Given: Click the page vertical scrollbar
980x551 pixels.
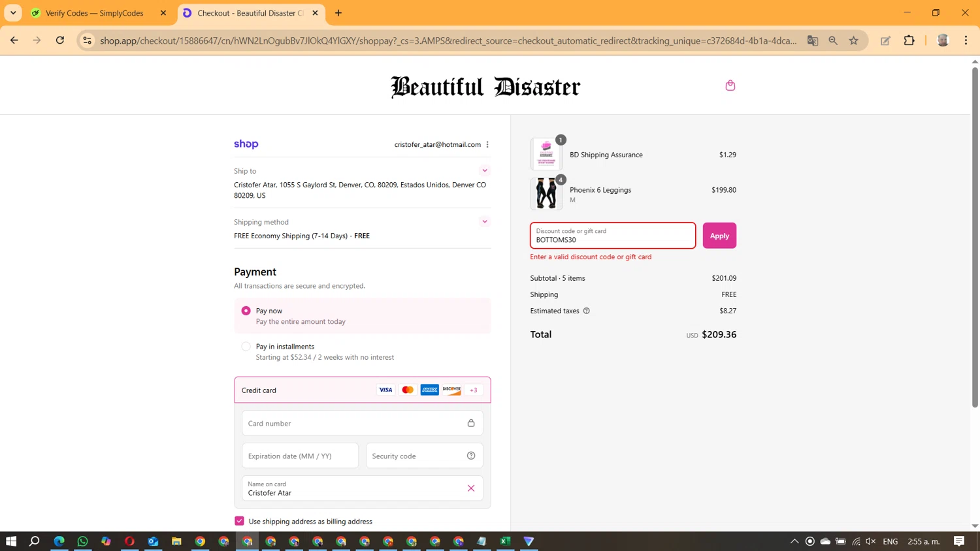Looking at the screenshot, I should (975, 237).
